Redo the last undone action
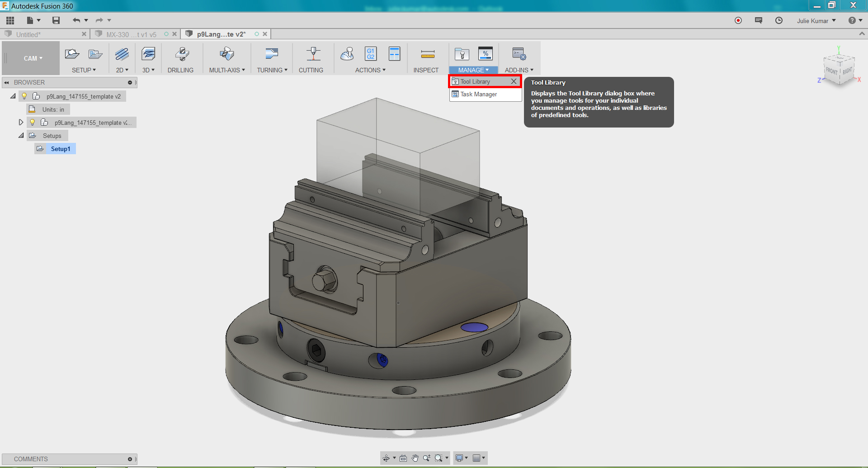 point(99,20)
